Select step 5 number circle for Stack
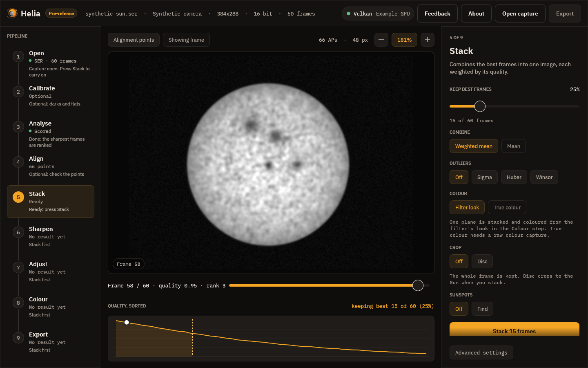This screenshot has height=368, width=588. [x=18, y=197]
